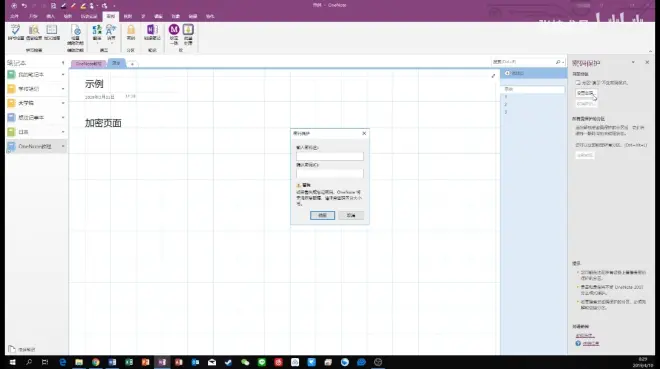Image resolution: width=660 pixels, height=369 pixels.
Task: Switch to the 插入 (Insert) ribbon tab
Action: click(x=51, y=16)
